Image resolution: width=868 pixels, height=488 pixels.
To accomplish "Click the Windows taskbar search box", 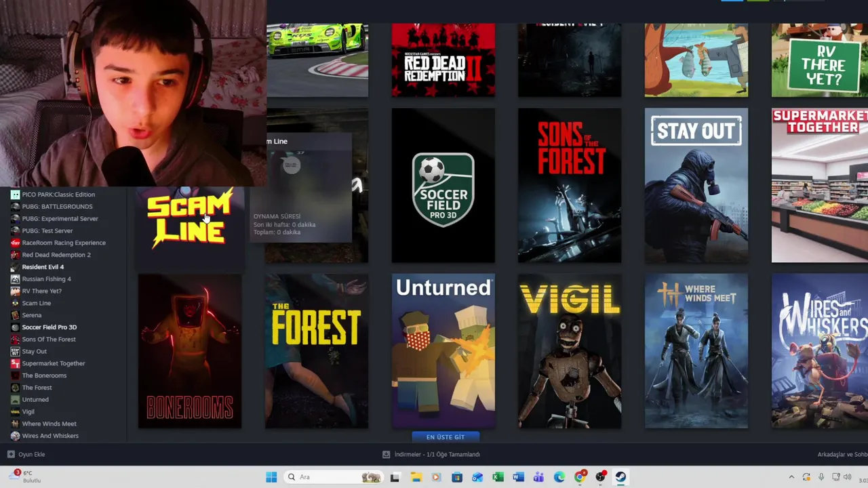I will tap(332, 477).
